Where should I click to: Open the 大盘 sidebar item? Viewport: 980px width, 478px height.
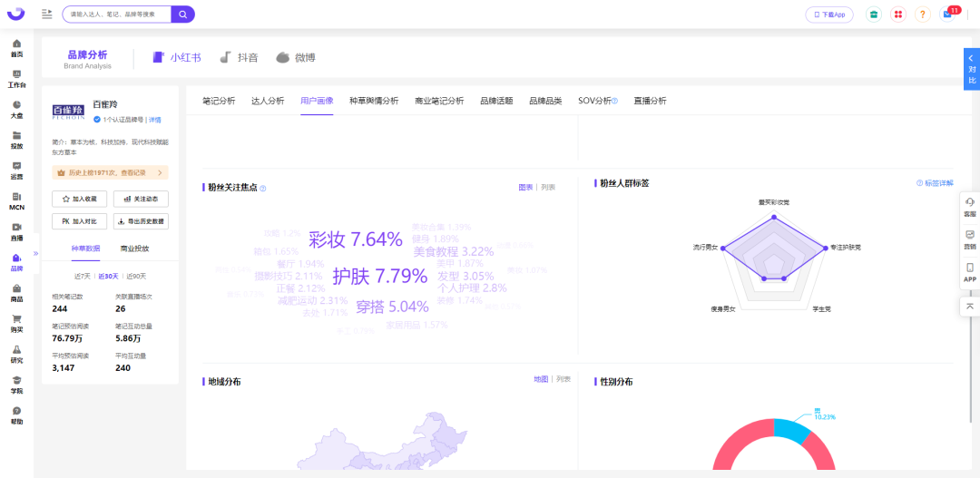click(17, 110)
